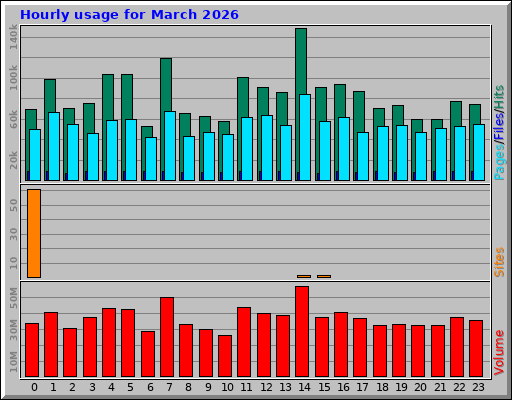Click the red Volume bar at hour 14

click(302, 331)
